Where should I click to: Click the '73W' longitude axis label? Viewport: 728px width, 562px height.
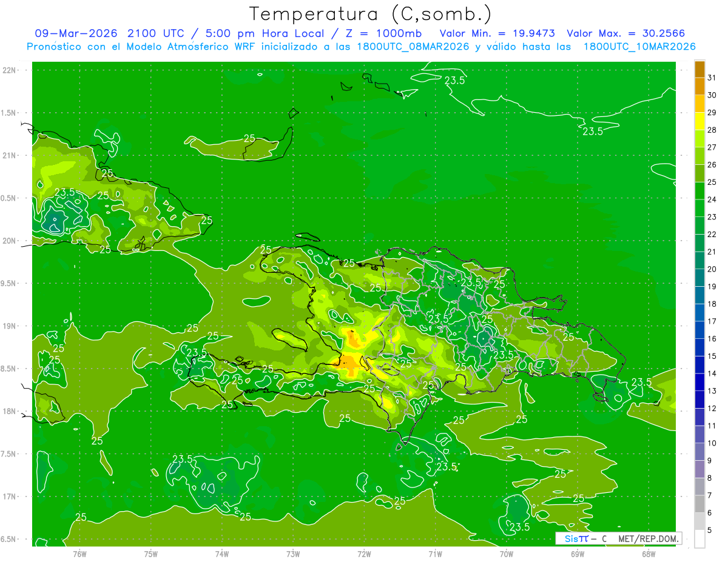292,554
